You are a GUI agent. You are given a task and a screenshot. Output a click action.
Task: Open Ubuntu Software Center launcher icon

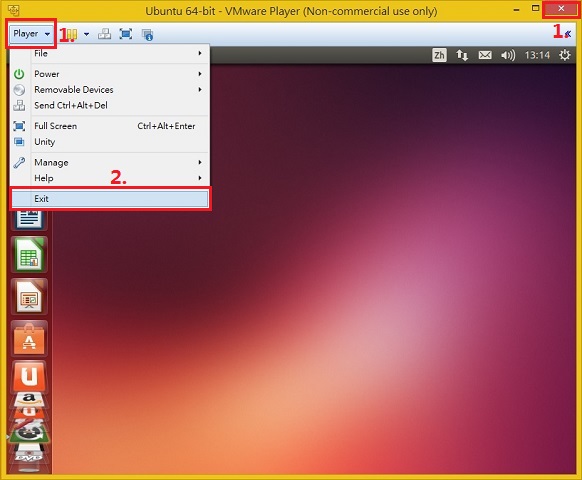[29, 339]
